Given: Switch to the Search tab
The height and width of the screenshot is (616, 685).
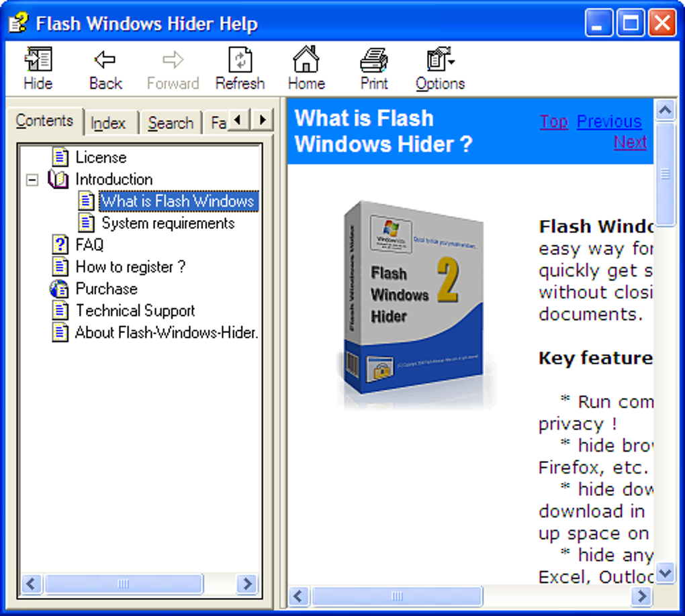Looking at the screenshot, I should (x=171, y=123).
